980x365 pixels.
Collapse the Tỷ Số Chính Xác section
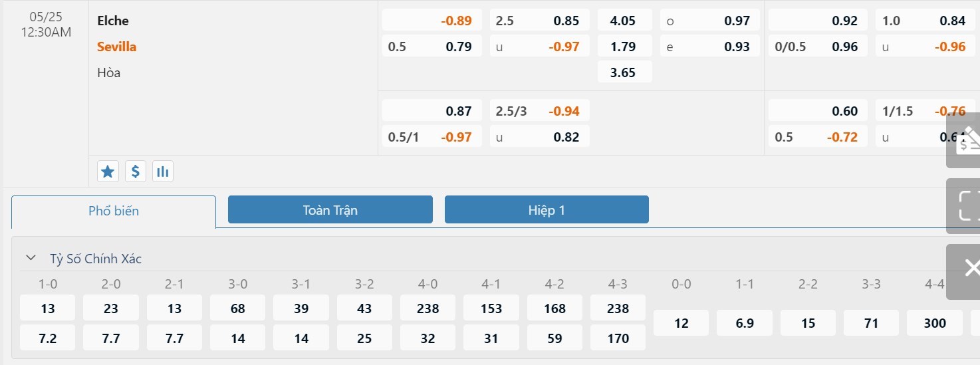click(x=30, y=258)
